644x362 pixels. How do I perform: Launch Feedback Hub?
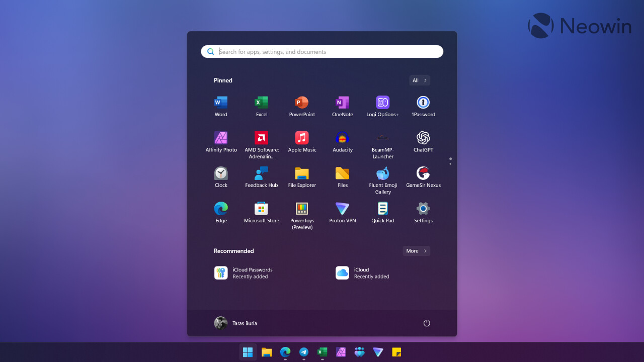tap(262, 177)
